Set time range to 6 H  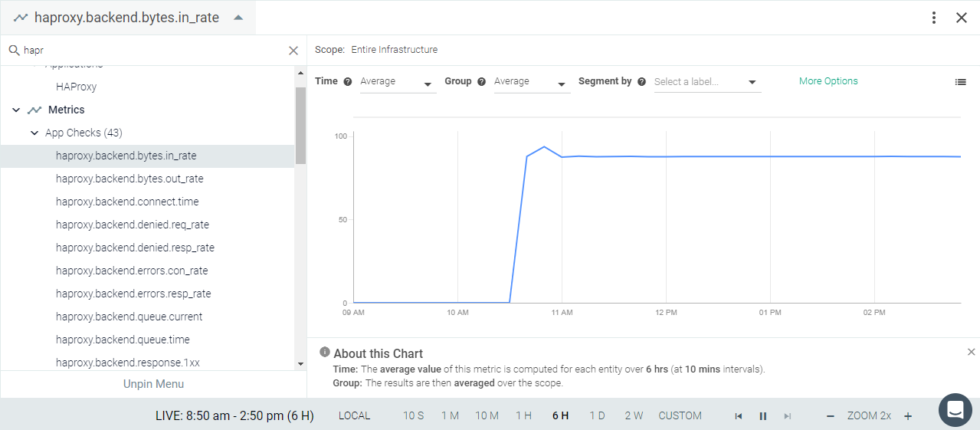point(560,415)
